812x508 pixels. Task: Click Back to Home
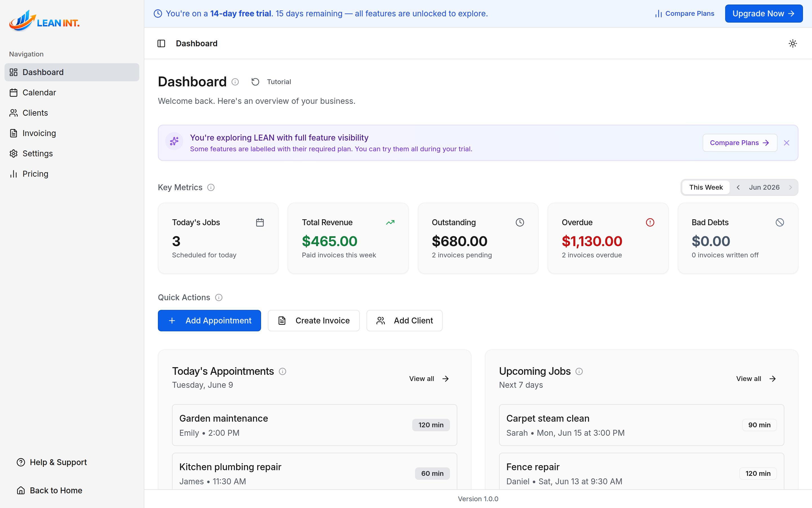[x=49, y=491]
